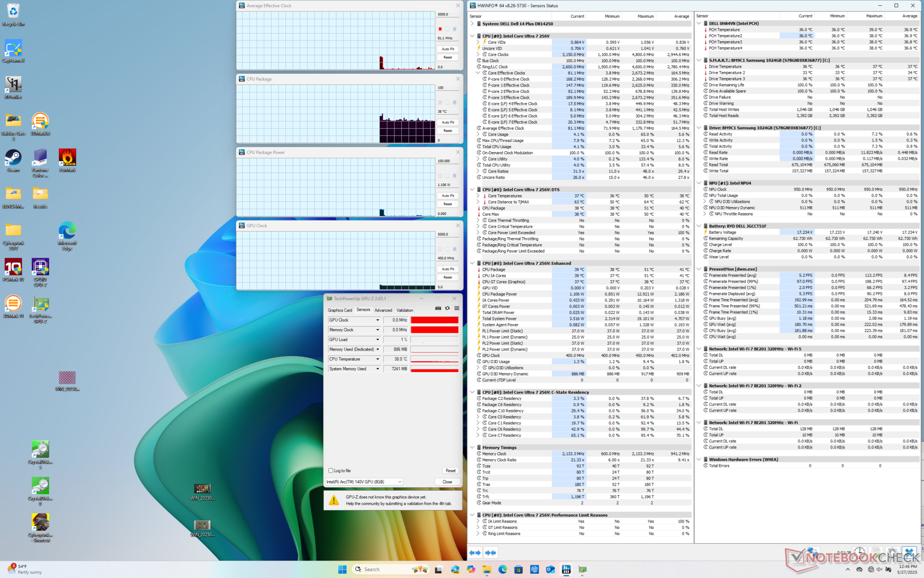The image size is (924, 578).
Task: Click the HWiNFO blue X close-sensors icon
Action: coord(909,552)
